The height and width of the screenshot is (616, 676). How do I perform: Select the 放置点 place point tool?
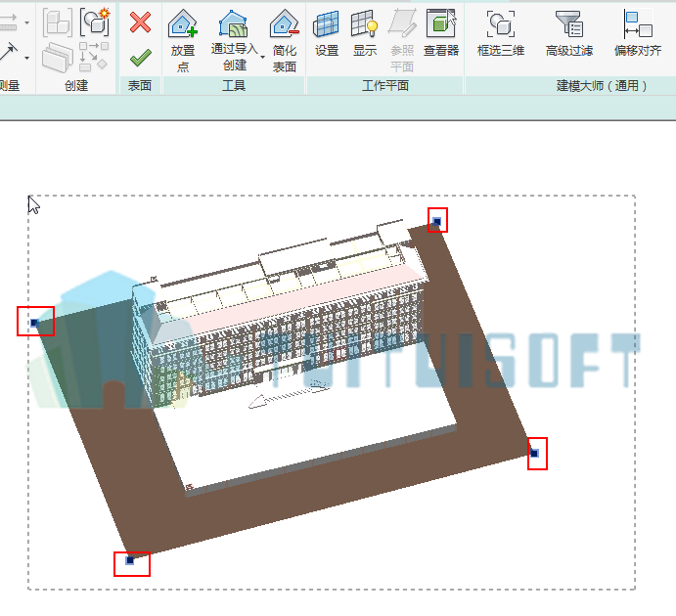183,40
